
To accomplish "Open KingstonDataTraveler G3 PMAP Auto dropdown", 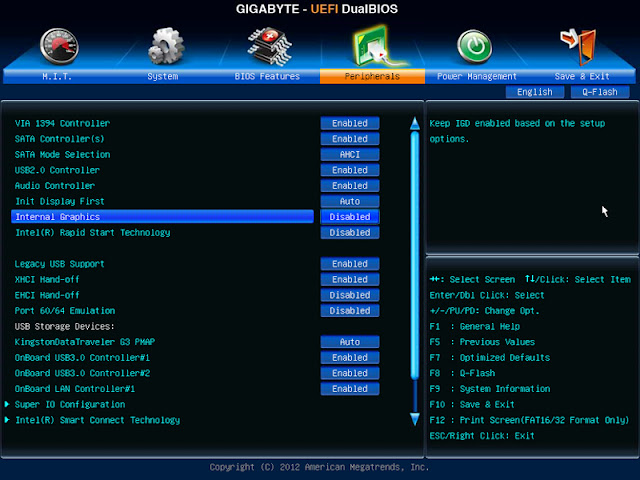I will (x=350, y=342).
